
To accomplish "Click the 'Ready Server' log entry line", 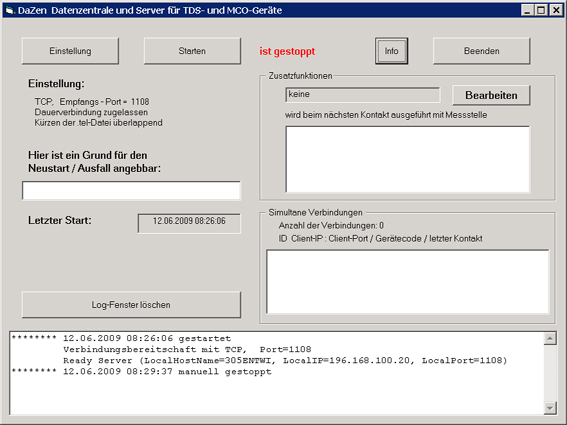I will tap(285, 361).
